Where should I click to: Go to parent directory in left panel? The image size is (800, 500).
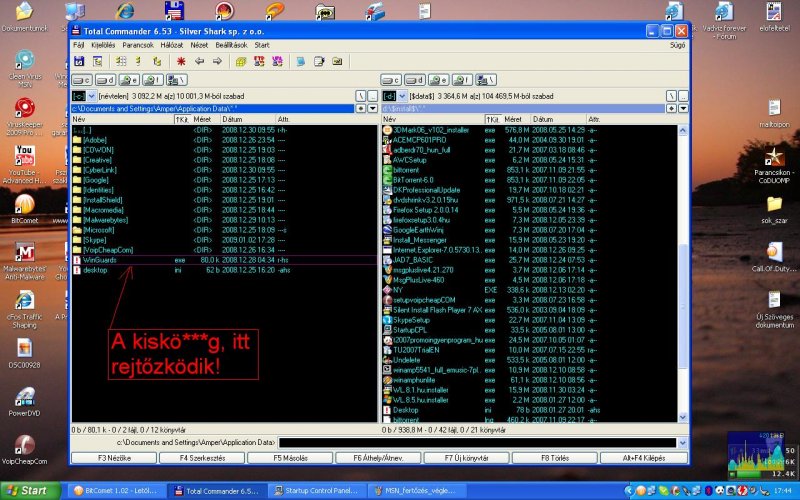pyautogui.click(x=372, y=96)
